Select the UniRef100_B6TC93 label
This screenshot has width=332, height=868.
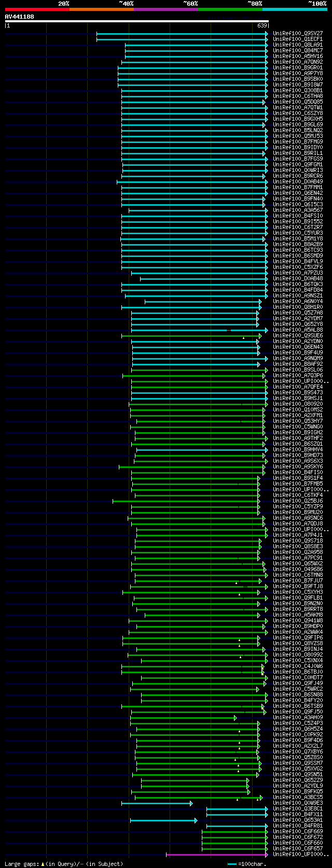pyautogui.click(x=298, y=250)
